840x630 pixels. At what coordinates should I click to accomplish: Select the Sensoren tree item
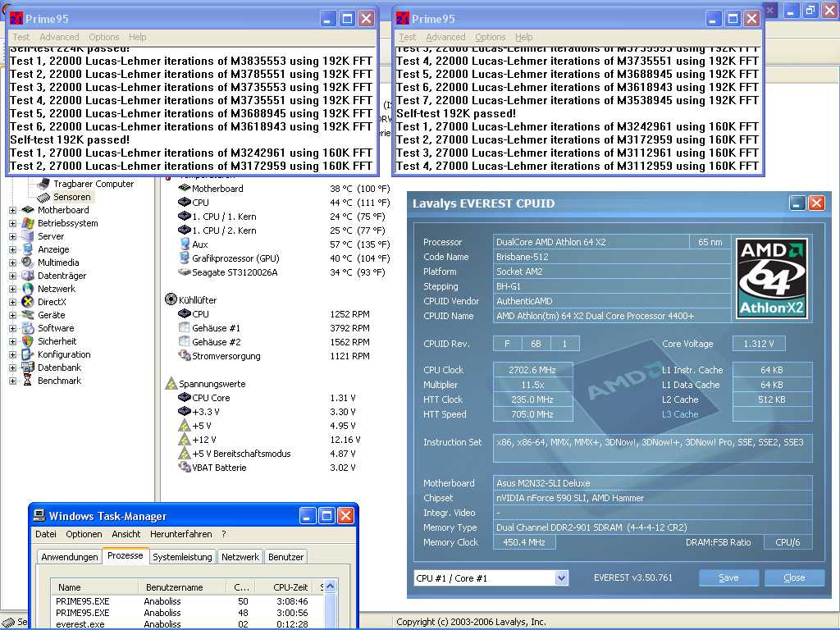click(72, 197)
